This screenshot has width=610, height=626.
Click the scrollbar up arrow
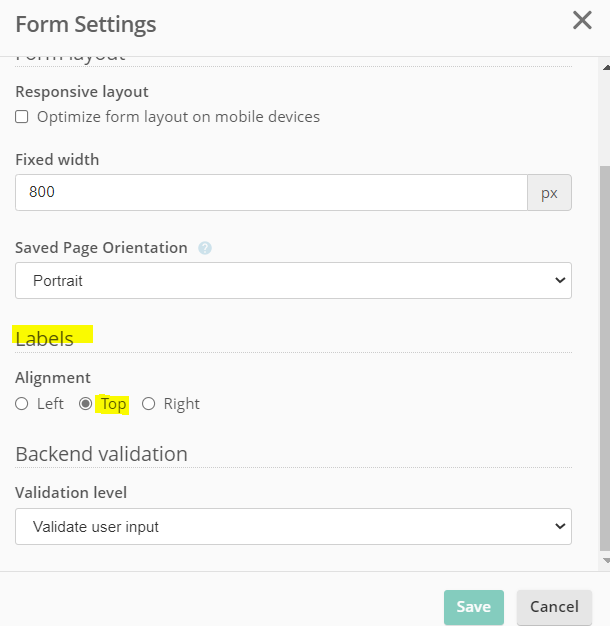(604, 65)
